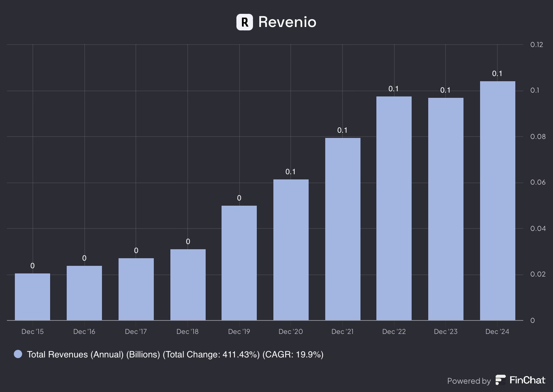Click the data label above Dec '23 bar
This screenshot has height=392, width=553.
click(445, 90)
